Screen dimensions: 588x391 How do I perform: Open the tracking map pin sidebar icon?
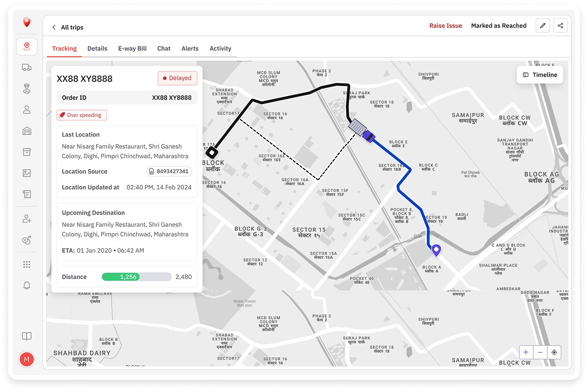(x=27, y=47)
